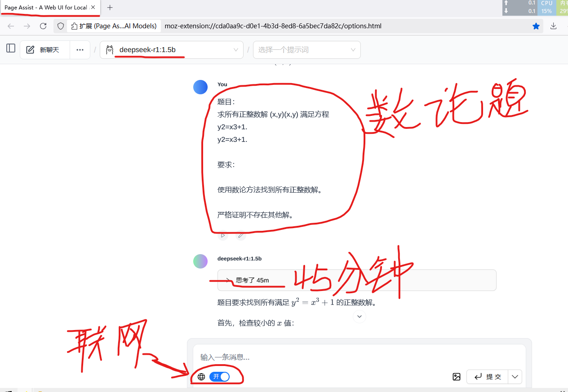Click the image upload icon
Screen dimensions: 568x392
coord(457,377)
